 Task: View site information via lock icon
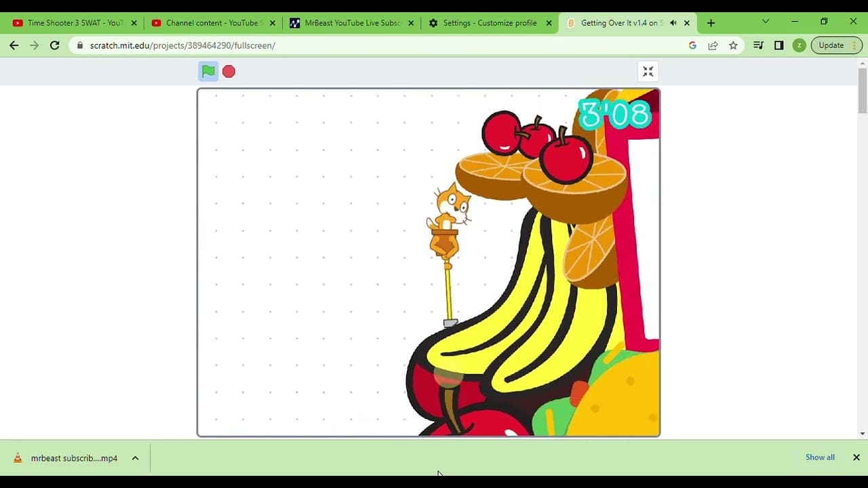pos(80,45)
